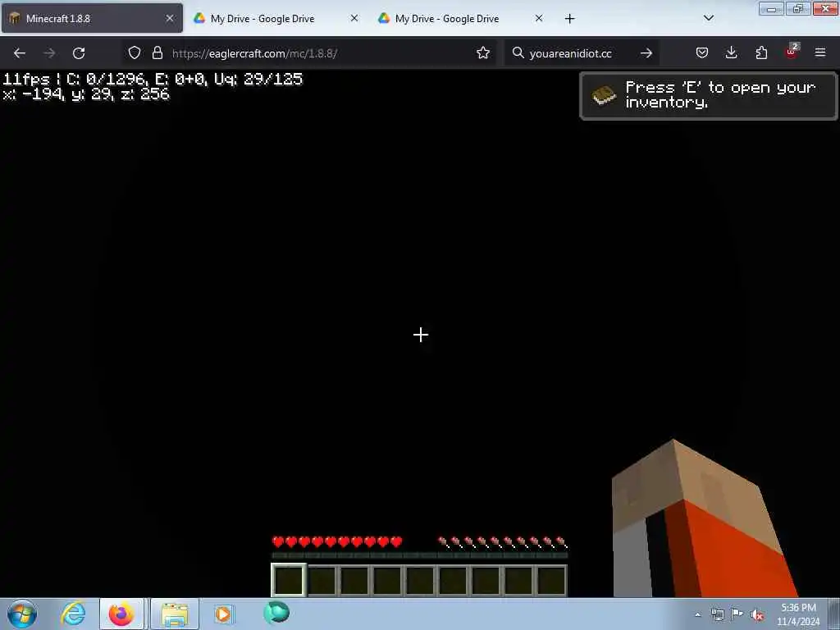
Task: Open the tracking protection shield
Action: (135, 52)
